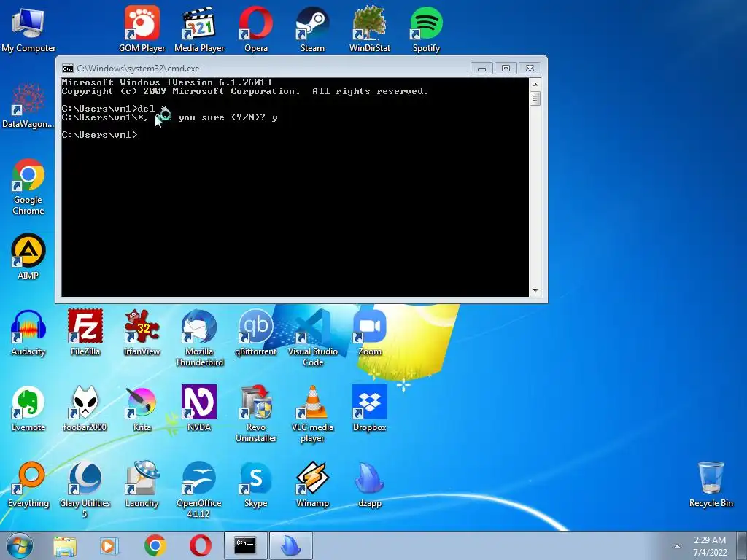This screenshot has width=747, height=560.
Task: Select the Everything desktop shortcut
Action: (28, 485)
